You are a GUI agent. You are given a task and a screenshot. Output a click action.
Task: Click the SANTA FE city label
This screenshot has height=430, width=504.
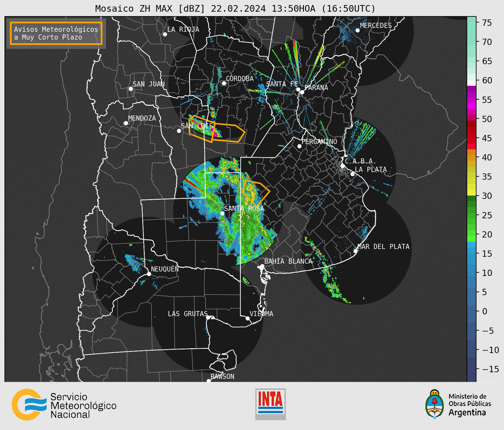point(282,84)
